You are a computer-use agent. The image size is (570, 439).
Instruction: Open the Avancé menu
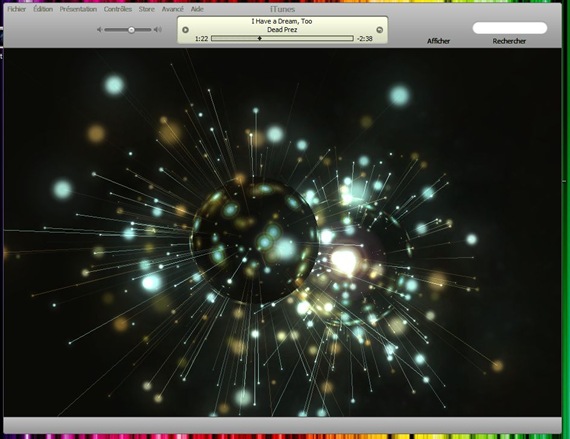[173, 9]
